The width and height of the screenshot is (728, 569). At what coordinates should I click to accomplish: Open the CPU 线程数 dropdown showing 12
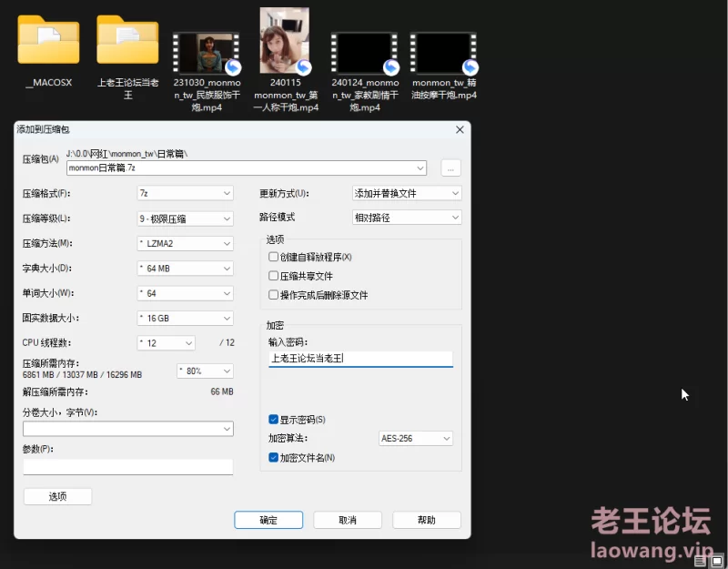[x=167, y=343]
